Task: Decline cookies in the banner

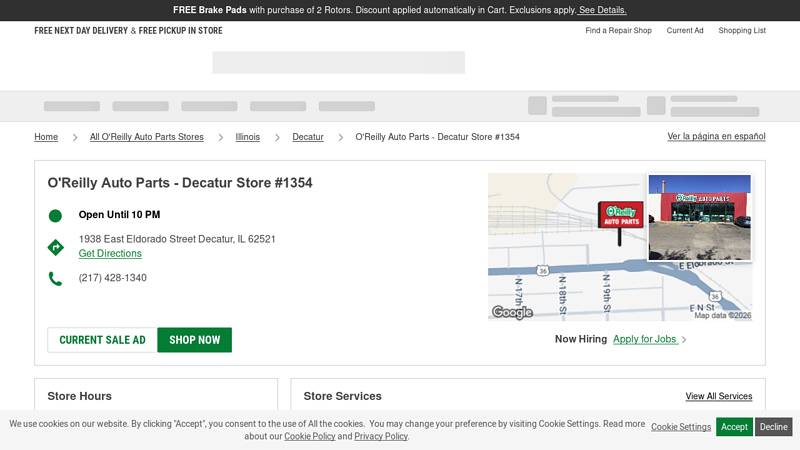Action: [x=773, y=427]
